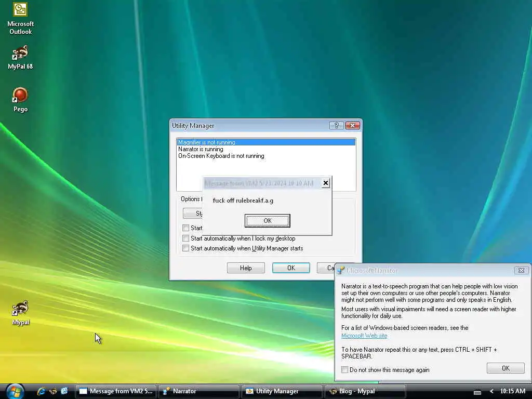Select the MyPal 68 desktop shortcut
This screenshot has width=532, height=399.
click(20, 57)
